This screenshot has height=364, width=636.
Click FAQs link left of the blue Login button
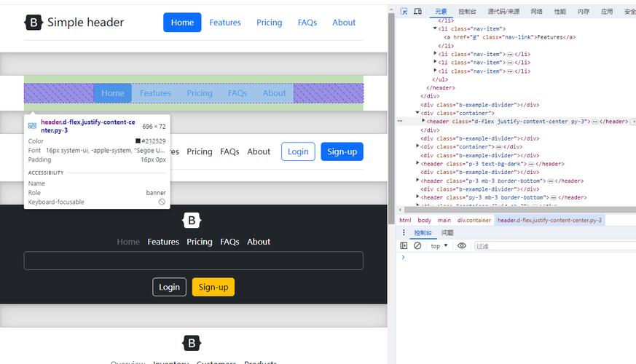click(229, 151)
